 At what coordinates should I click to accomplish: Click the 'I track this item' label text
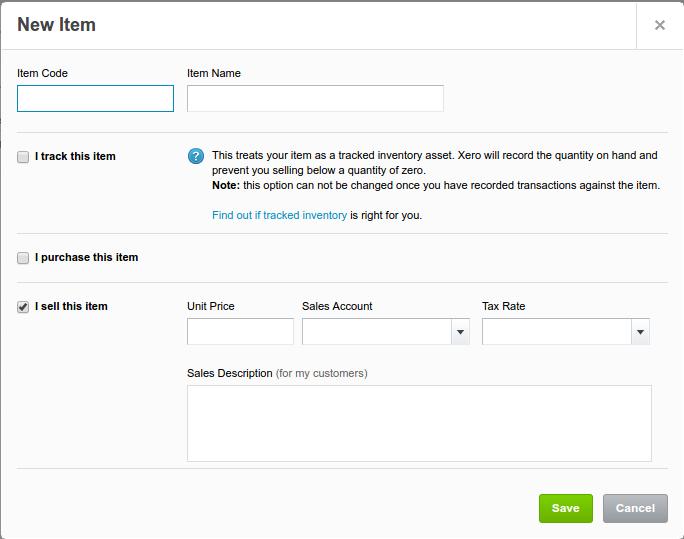(75, 156)
